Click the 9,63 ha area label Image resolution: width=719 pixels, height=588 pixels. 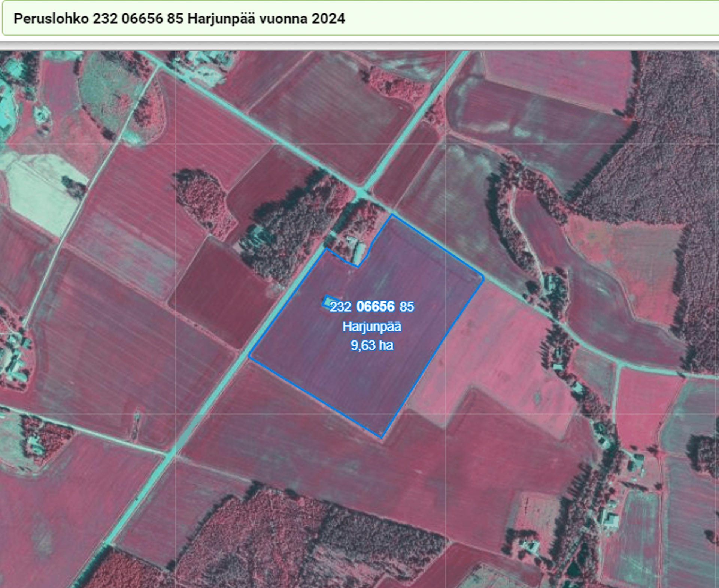point(372,345)
